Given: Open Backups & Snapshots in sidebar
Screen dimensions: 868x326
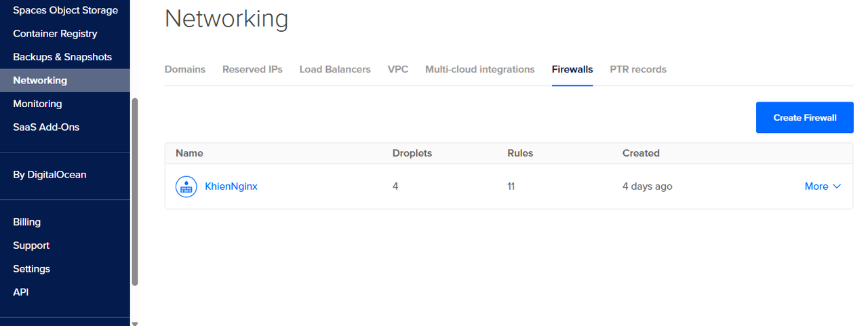Looking at the screenshot, I should point(62,57).
